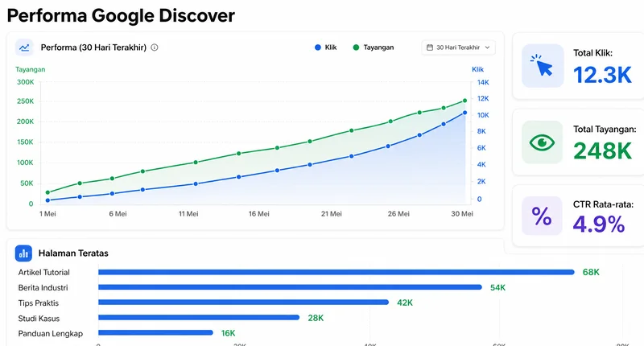Click the Tips Praktis row label
Image resolution: width=644 pixels, height=346 pixels.
coord(39,303)
